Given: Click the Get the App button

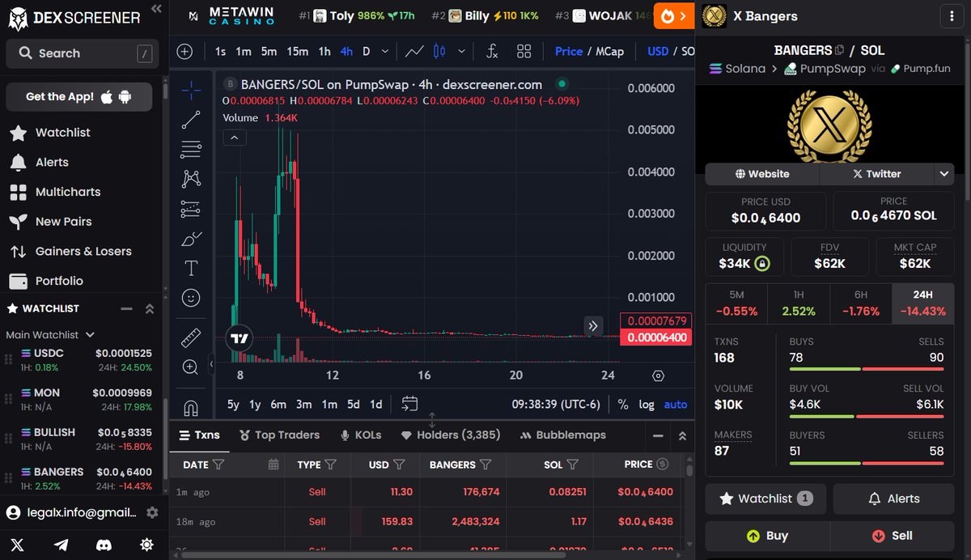Looking at the screenshot, I should click(78, 96).
